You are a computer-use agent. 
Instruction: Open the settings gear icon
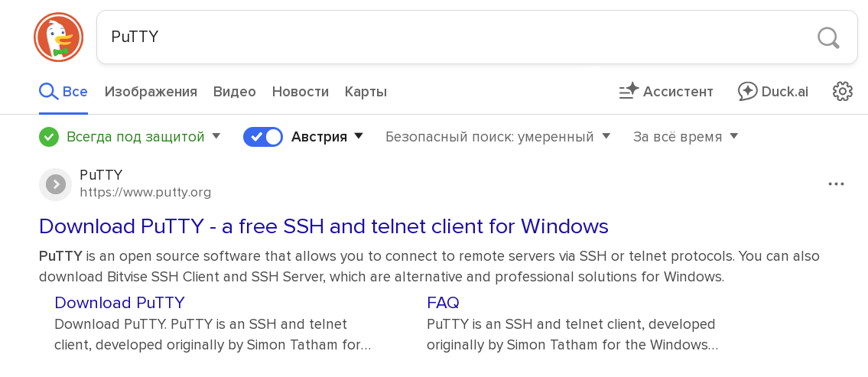[x=842, y=92]
